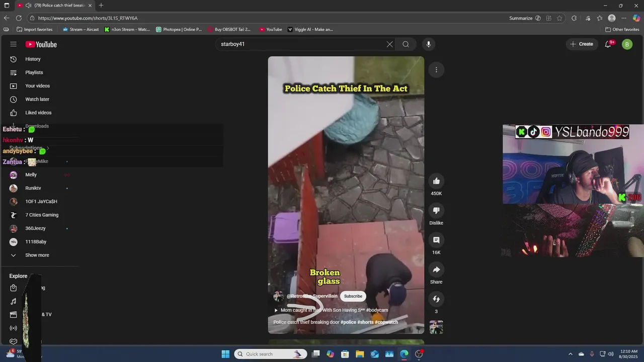The height and width of the screenshot is (362, 644).
Task: Open the browser extensions puzzle icon
Action: [x=574, y=18]
